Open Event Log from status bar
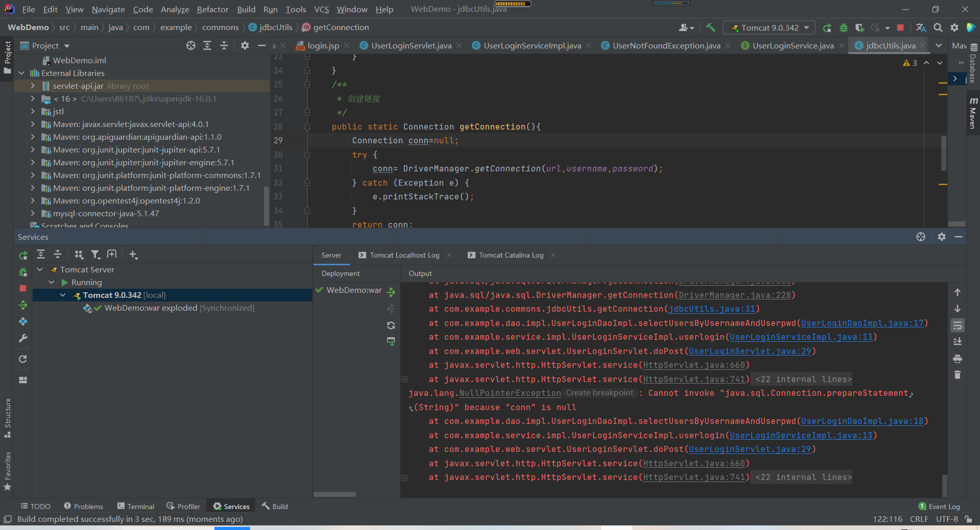Screen dimensions: 980x530 pos(939,506)
